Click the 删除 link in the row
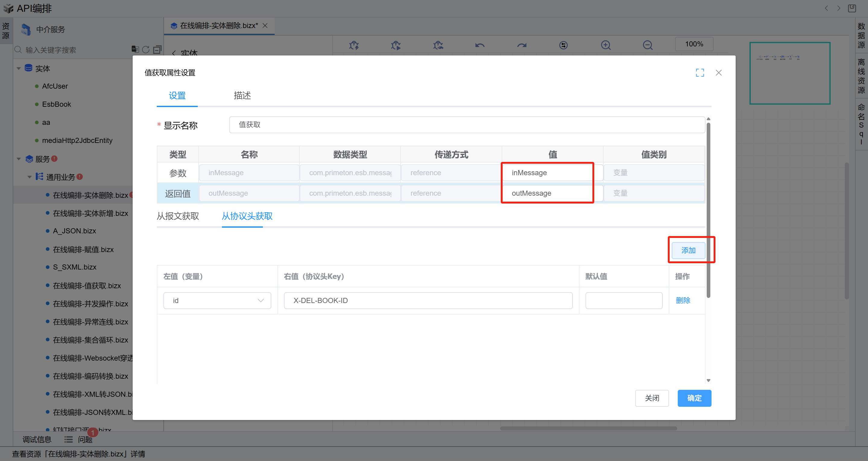This screenshot has height=461, width=868. (683, 300)
